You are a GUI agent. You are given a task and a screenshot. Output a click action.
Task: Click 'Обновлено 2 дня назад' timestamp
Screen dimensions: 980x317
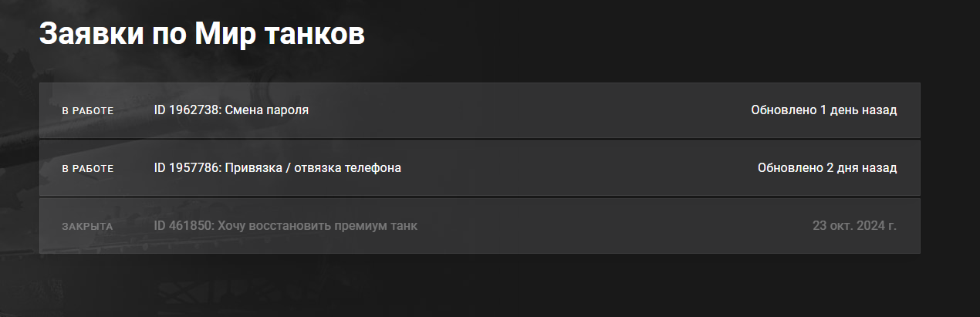point(826,168)
